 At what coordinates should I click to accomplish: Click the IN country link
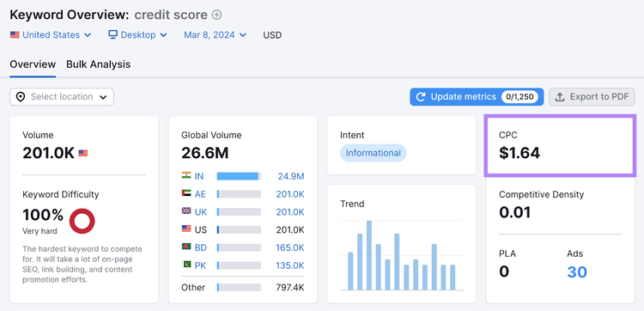tap(199, 177)
